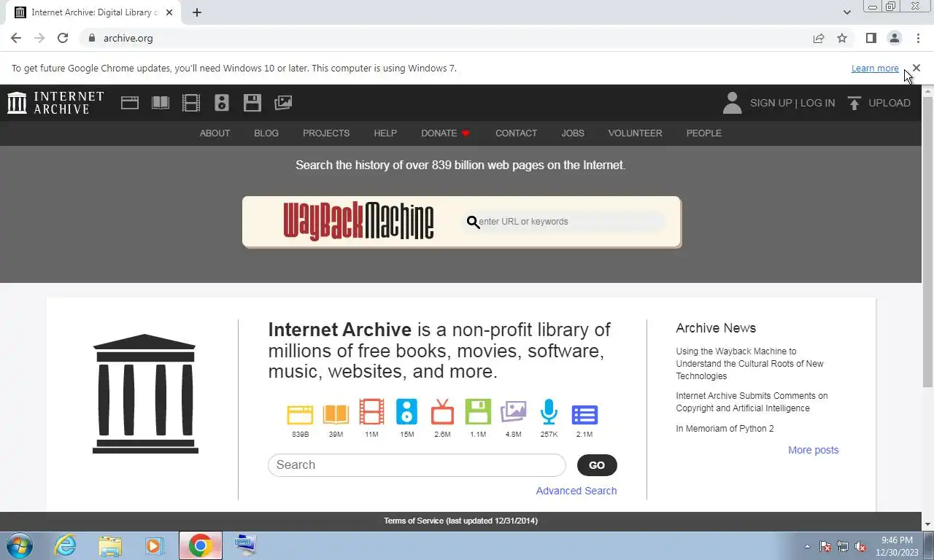Go back using Chrome's back arrow
Screen dimensions: 934x560
tap(16, 38)
